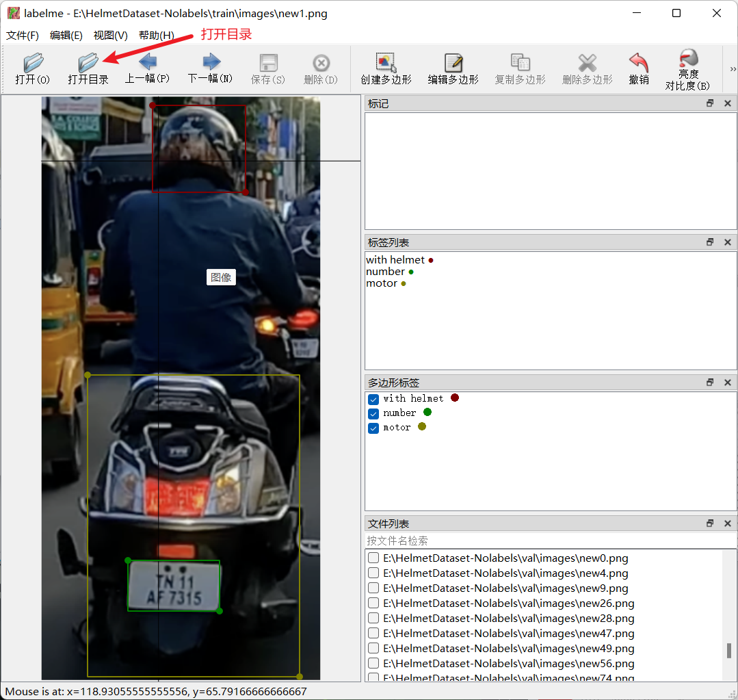Check the new28.png file checkbox
This screenshot has height=700, width=738.
[373, 618]
